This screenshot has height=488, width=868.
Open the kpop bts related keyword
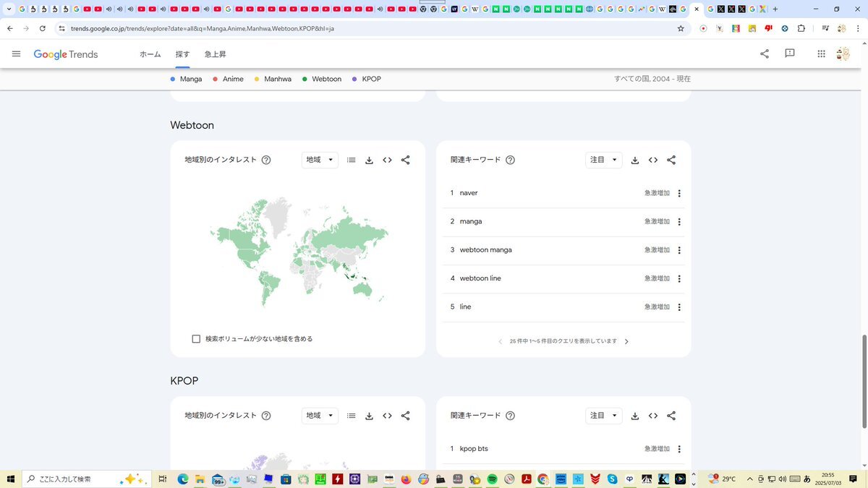[474, 449]
